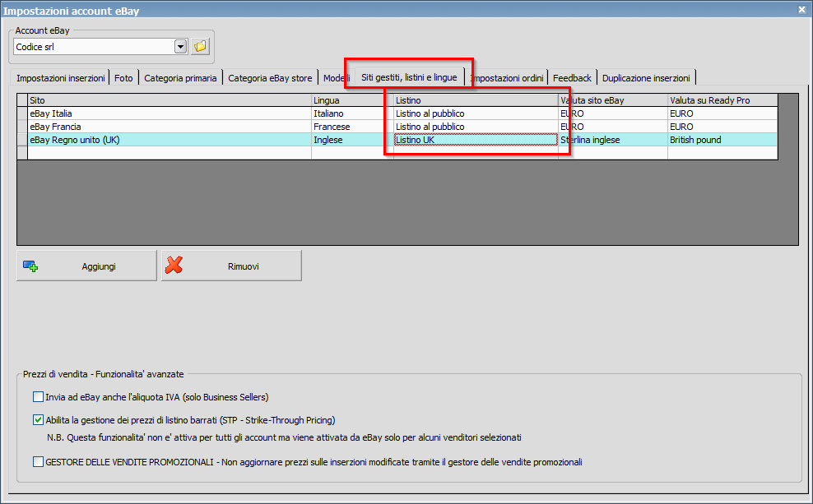The width and height of the screenshot is (813, 504).
Task: Click Valuta su Ready Pro column header
Action: (722, 100)
